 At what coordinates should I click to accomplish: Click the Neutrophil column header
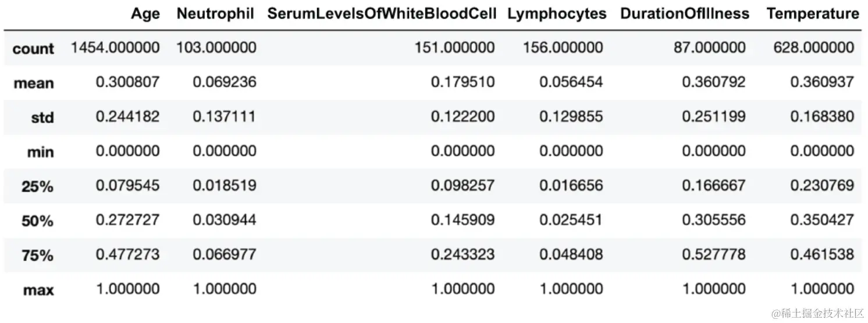[215, 14]
